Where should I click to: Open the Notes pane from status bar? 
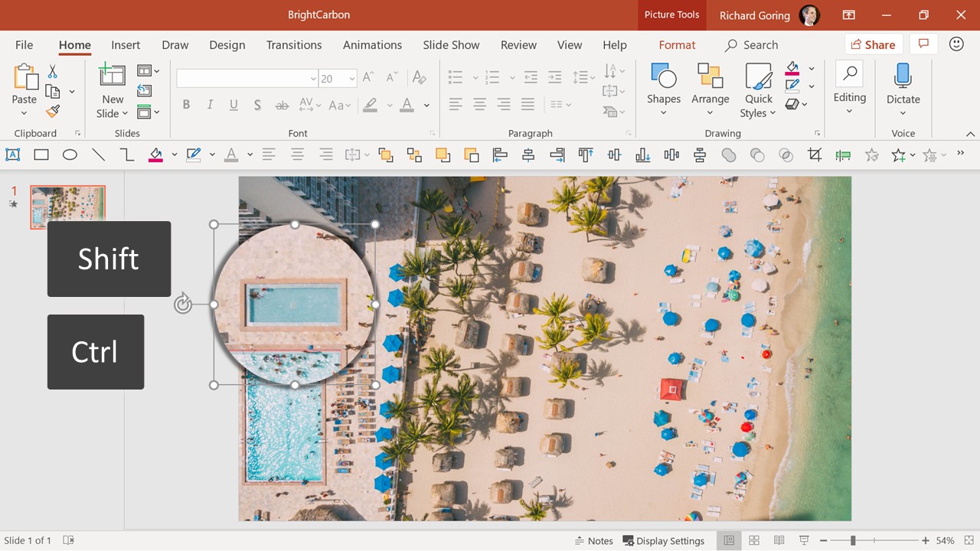[x=593, y=541]
